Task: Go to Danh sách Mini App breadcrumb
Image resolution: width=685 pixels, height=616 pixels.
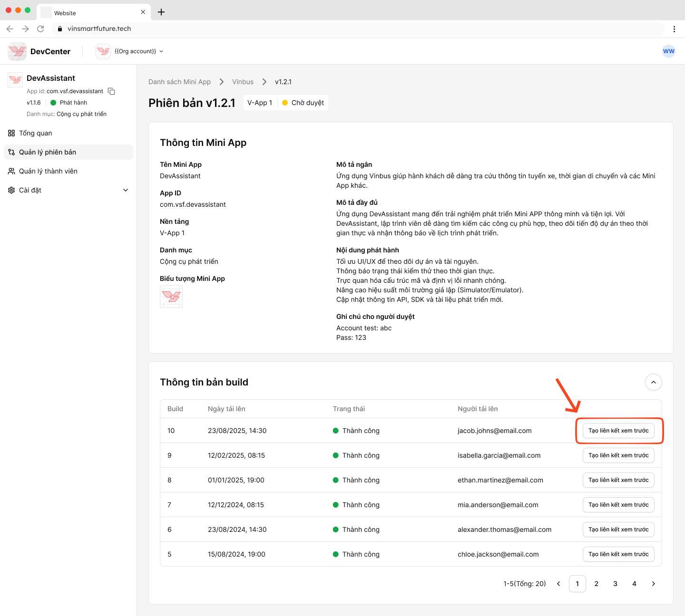Action: point(179,82)
